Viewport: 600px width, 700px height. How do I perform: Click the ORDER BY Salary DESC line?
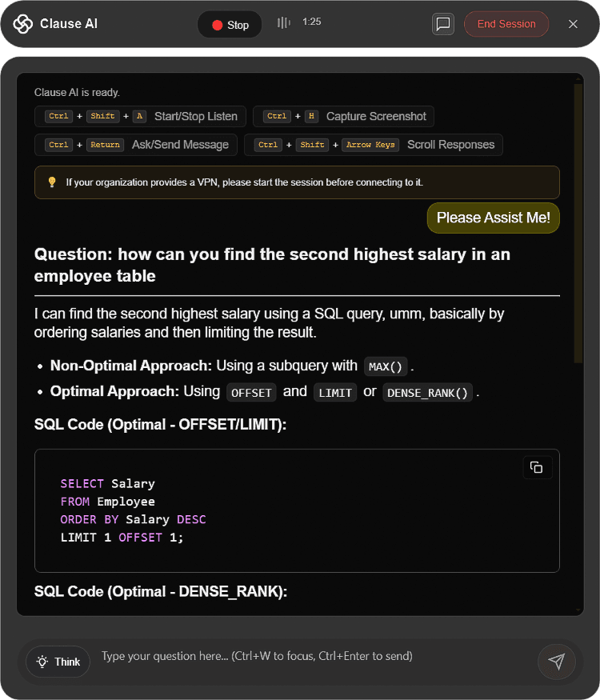133,519
